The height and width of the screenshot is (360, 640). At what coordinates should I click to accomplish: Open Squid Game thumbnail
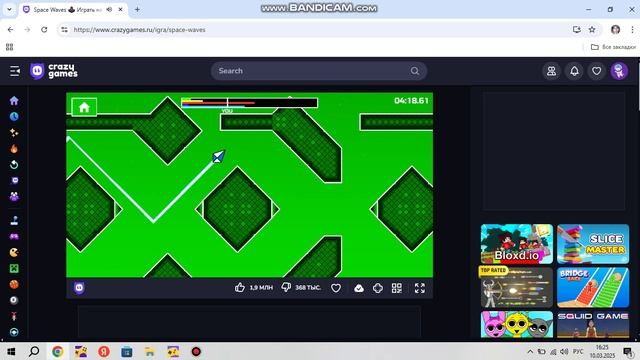coord(593,324)
